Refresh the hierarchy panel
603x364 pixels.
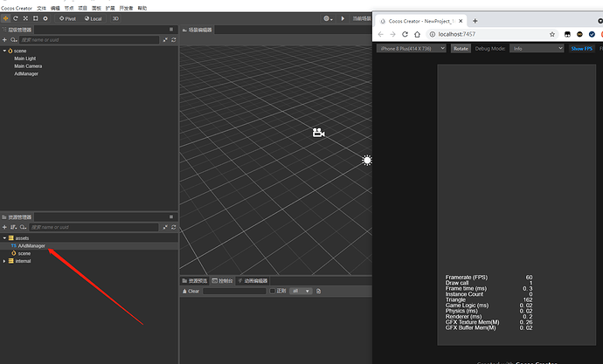[174, 39]
